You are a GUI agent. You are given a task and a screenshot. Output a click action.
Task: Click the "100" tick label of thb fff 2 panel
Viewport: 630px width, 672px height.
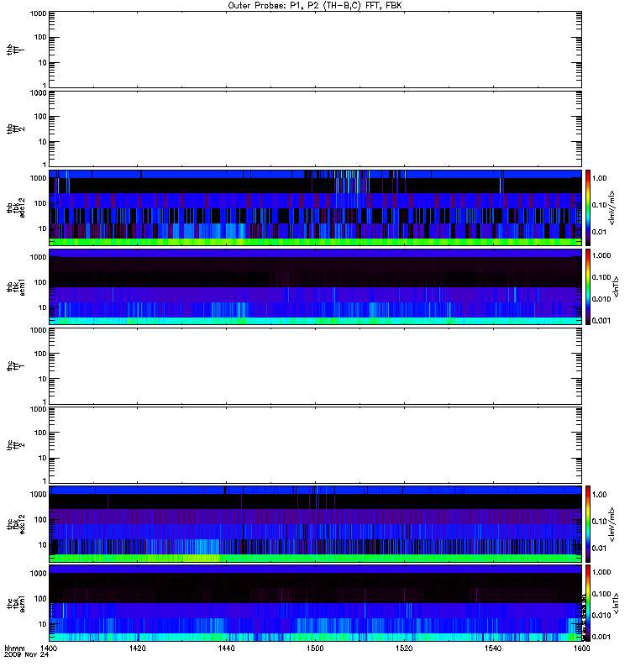(x=40, y=117)
